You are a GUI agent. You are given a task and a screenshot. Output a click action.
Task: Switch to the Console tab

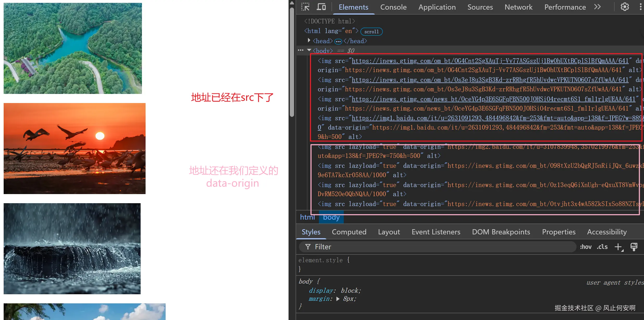click(x=393, y=7)
